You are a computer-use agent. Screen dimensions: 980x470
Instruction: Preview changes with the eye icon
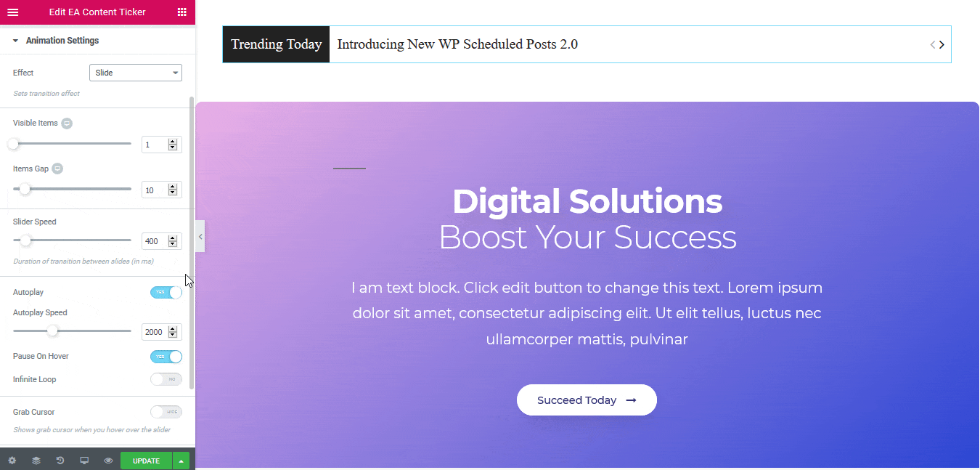tap(108, 461)
